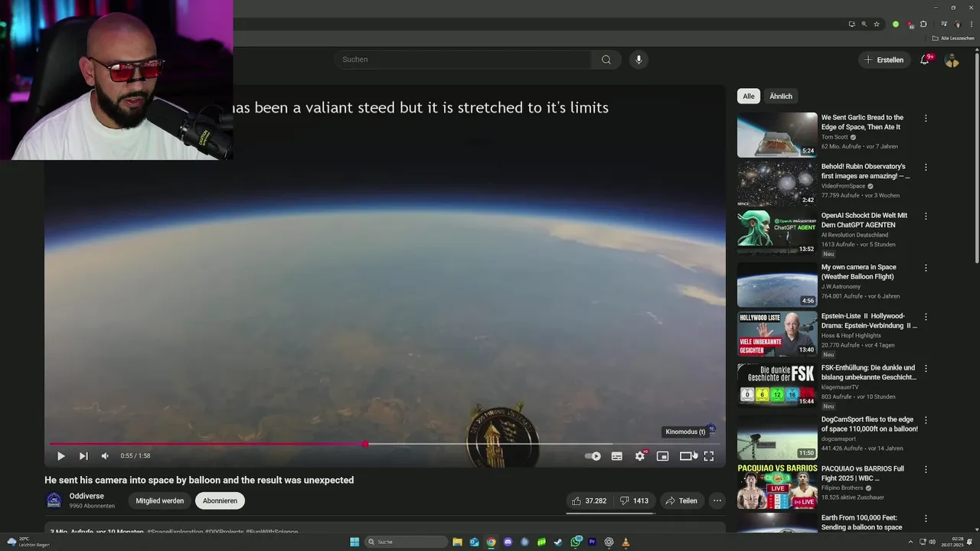
Task: Switch to miniplayer mode
Action: [x=663, y=456]
